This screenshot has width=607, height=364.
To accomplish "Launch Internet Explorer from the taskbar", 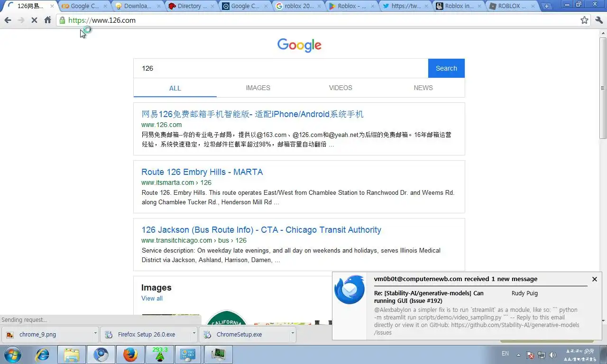I will click(43, 355).
